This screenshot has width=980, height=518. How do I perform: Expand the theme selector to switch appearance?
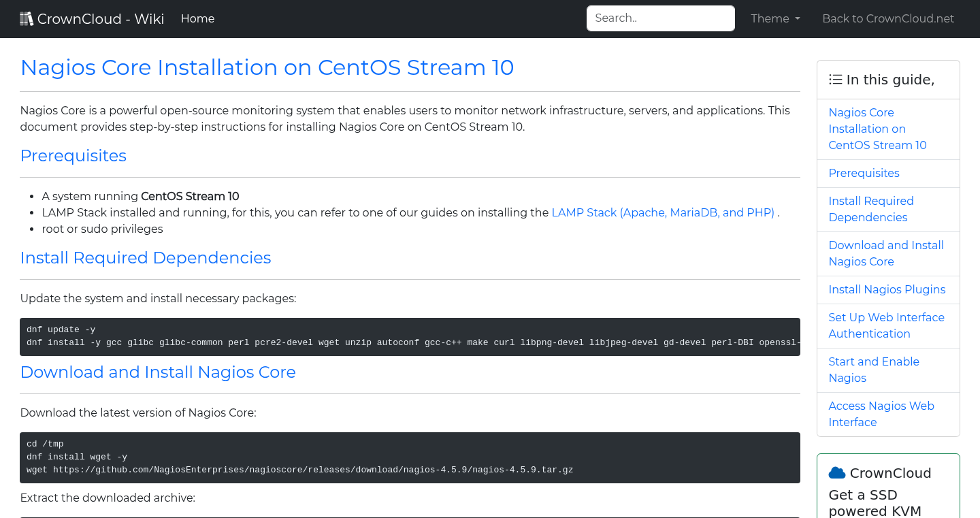tap(774, 18)
